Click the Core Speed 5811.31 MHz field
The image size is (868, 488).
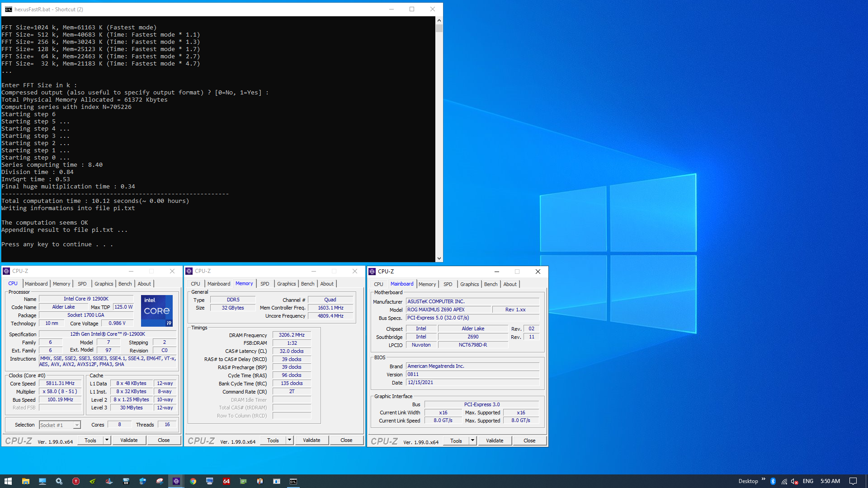click(60, 383)
